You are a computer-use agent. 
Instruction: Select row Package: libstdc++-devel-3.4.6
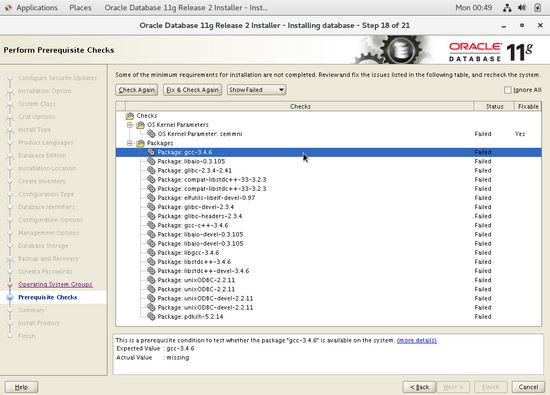(x=329, y=271)
